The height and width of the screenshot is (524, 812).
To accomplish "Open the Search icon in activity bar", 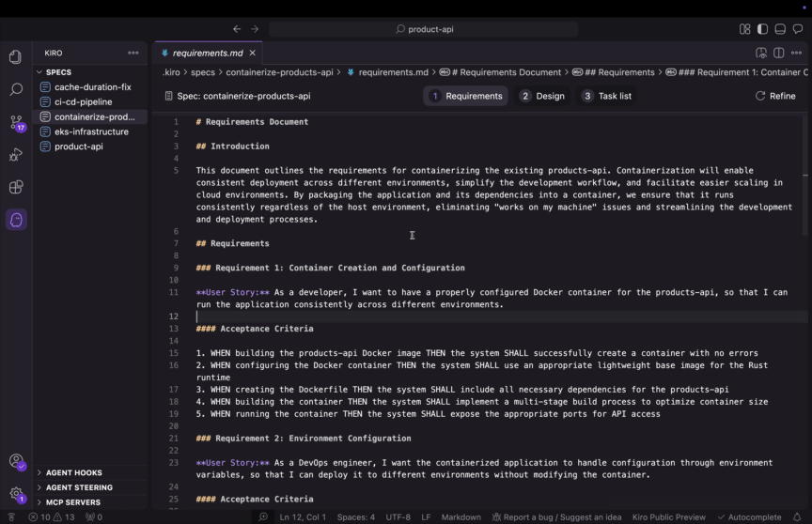I will [x=16, y=89].
